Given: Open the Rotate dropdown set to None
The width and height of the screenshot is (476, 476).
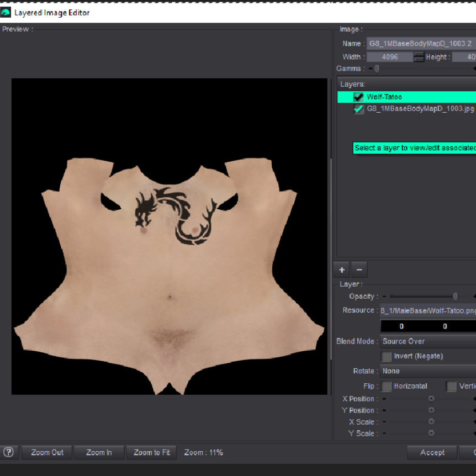Looking at the screenshot, I should (428, 371).
